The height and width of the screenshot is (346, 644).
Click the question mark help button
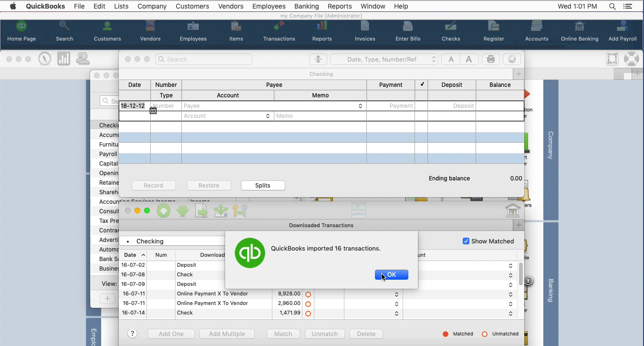133,334
